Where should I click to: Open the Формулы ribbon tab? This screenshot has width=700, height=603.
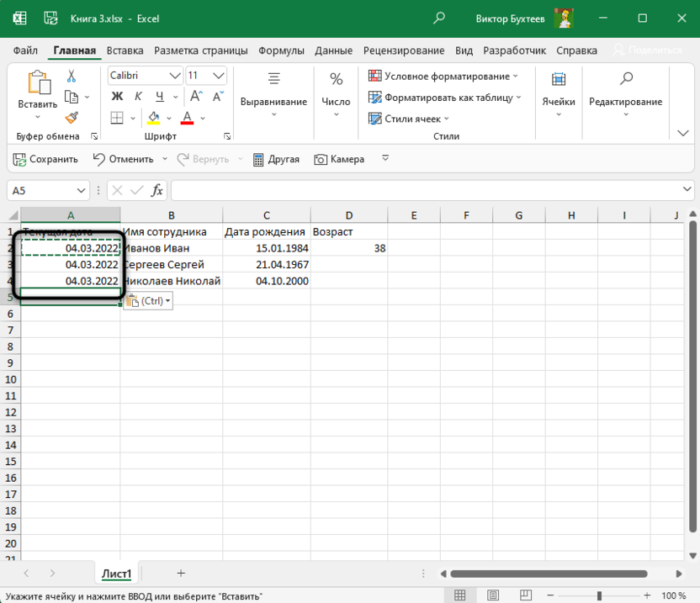point(281,50)
